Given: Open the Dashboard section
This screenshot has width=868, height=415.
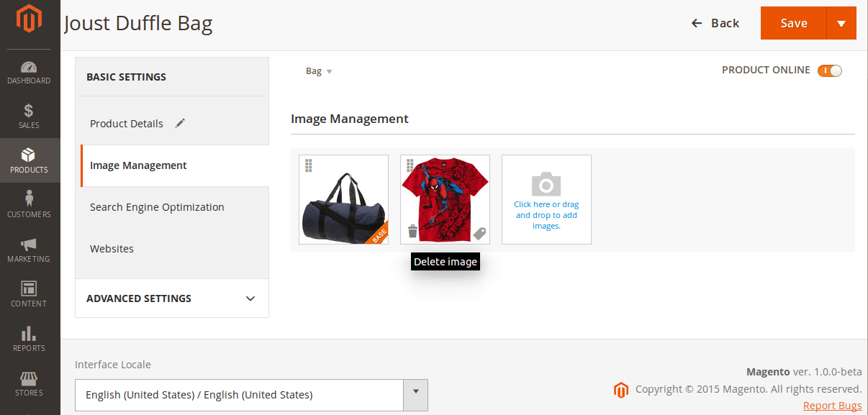Looking at the screenshot, I should (30, 72).
